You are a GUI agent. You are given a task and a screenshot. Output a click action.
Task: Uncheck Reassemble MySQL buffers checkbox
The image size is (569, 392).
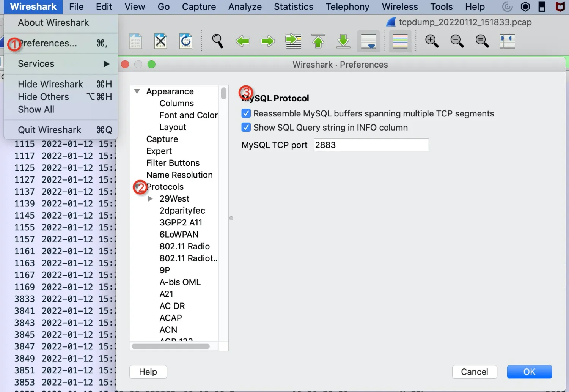246,113
